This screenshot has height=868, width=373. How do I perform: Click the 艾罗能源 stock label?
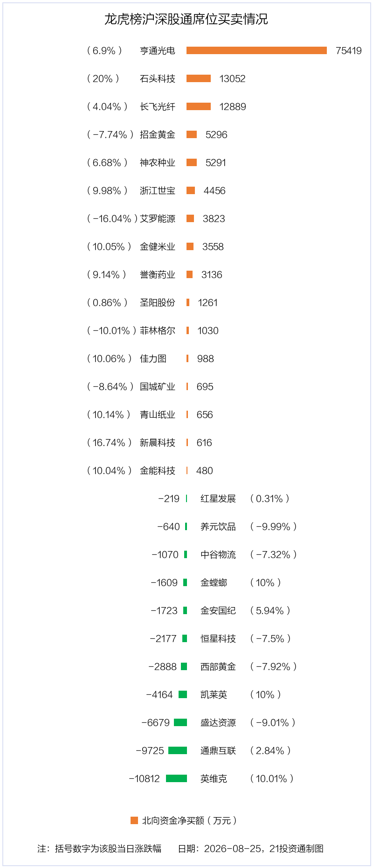click(x=158, y=218)
